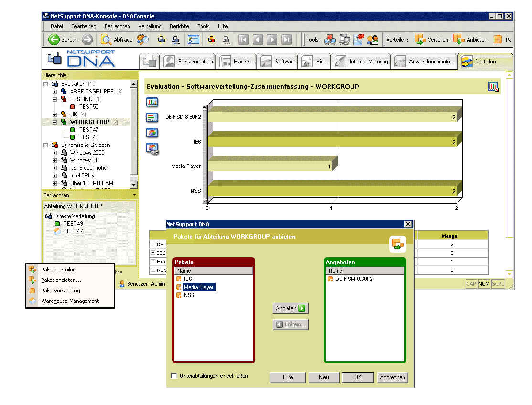Select TEST49 under Direkte Verteilung
This screenshot has width=532, height=405.
click(x=69, y=224)
